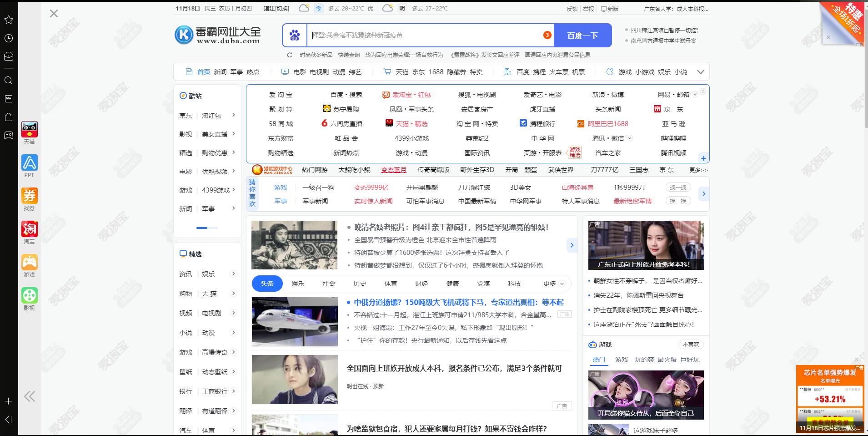Launch the 天猫 Tmall app icon
The height and width of the screenshot is (436, 868).
30,130
